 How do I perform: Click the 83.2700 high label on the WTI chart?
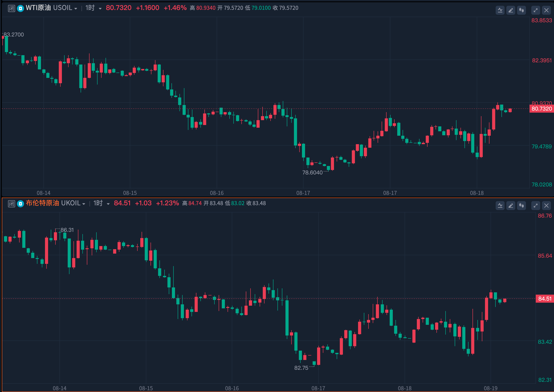[x=14, y=34]
